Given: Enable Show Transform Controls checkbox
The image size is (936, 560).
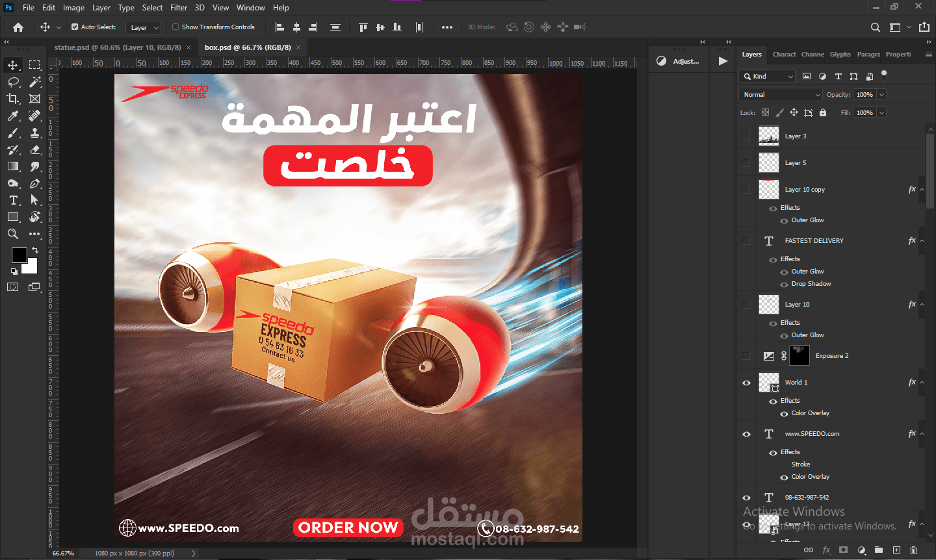Looking at the screenshot, I should [x=175, y=27].
